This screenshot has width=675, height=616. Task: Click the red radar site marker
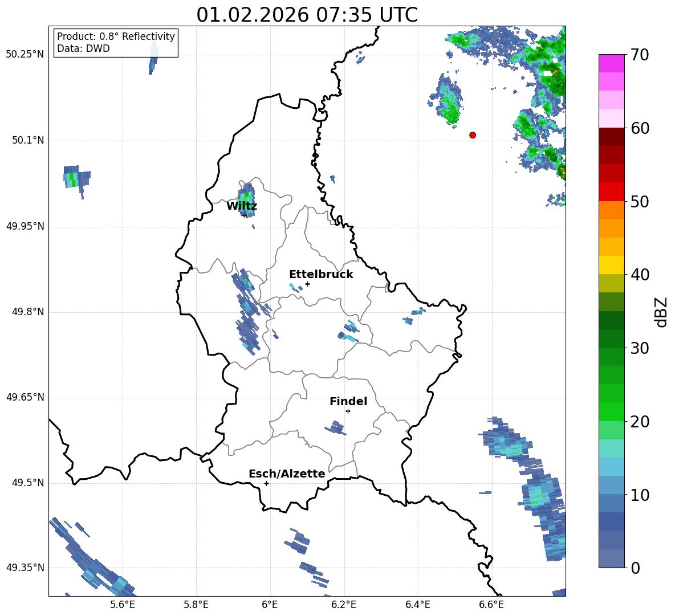pos(473,135)
